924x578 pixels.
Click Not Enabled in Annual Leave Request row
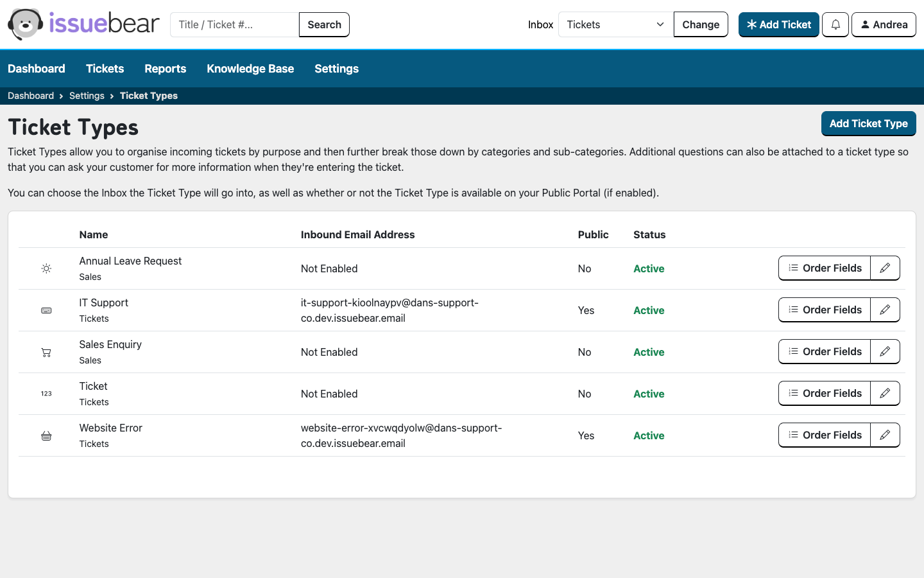point(329,268)
